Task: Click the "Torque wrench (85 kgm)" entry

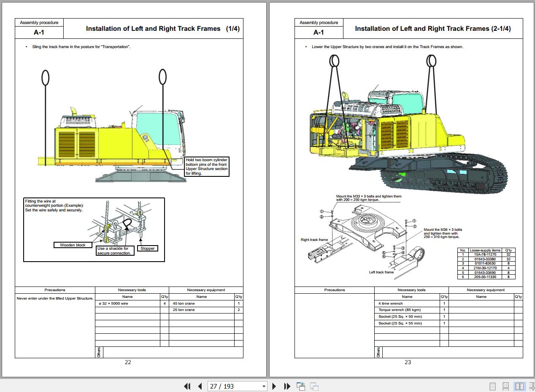Action: [x=400, y=310]
